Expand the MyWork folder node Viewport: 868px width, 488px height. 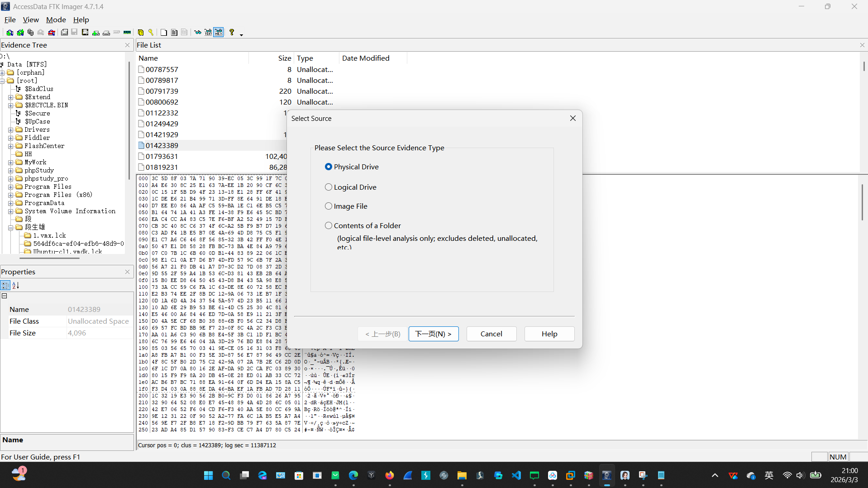click(x=11, y=163)
